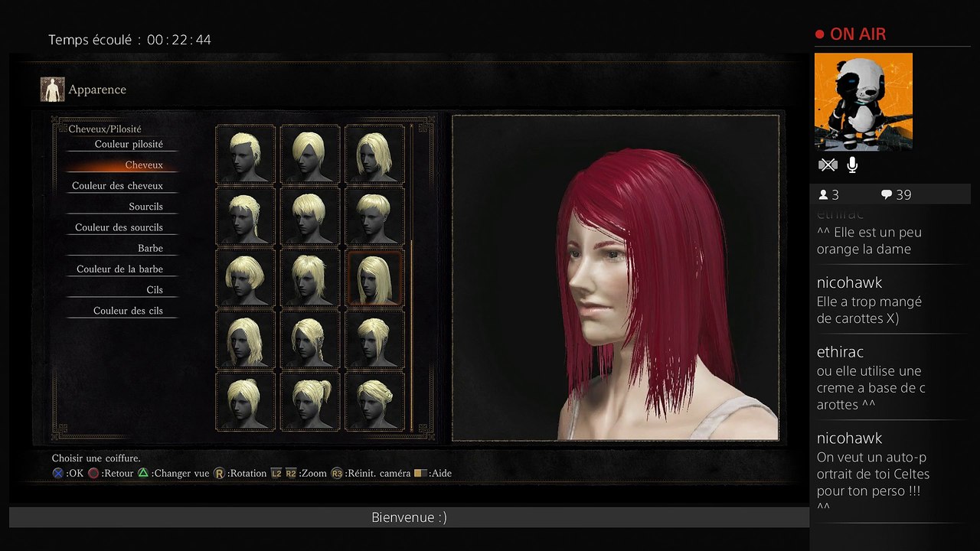The width and height of the screenshot is (980, 551).
Task: Choose the highlighted long straight hairstyle thumbnail
Action: 375,278
